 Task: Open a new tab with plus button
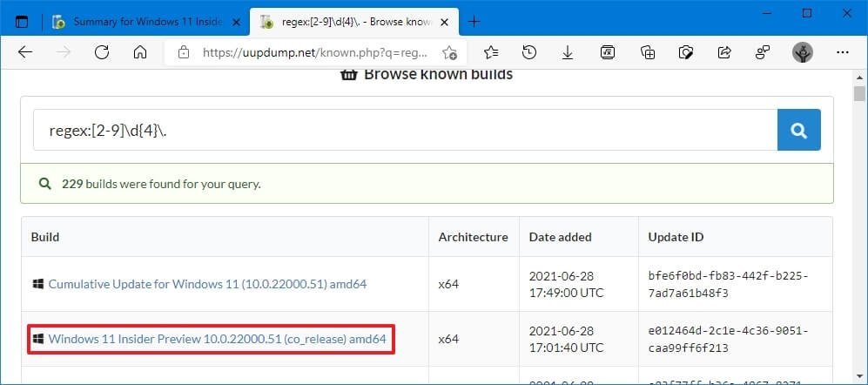point(474,21)
